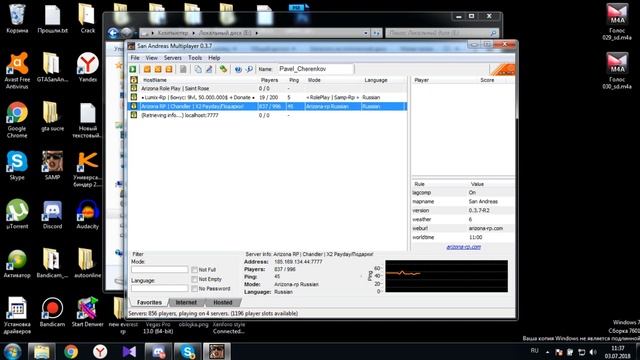Click the third orange refresh-server toolbar icon
Screen dimensions: 640x360
pos(169,69)
